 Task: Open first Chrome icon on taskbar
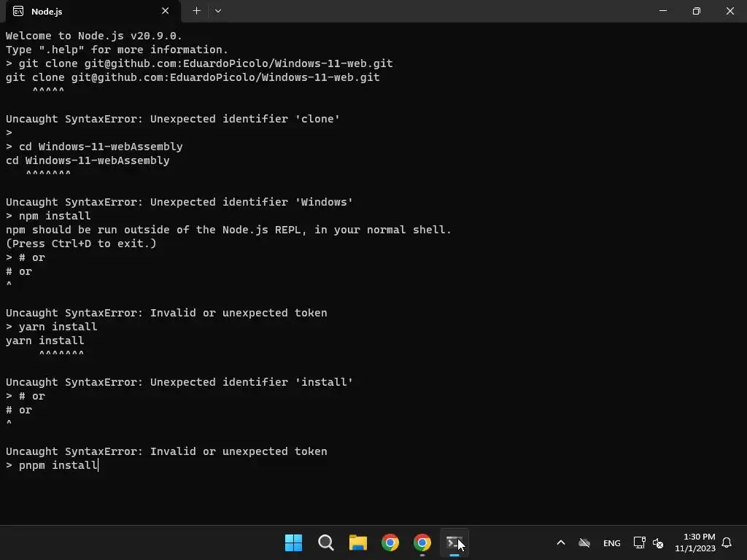(390, 542)
